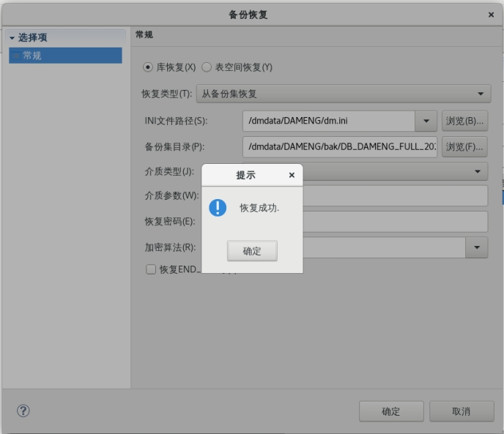
Task: Enable the 恢复END checkbox
Action: click(151, 269)
